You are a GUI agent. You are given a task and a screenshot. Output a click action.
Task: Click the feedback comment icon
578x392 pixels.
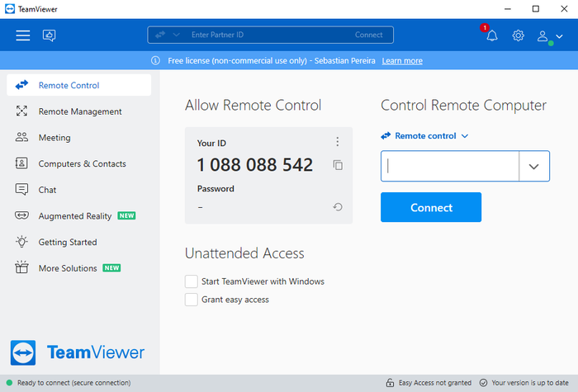(x=49, y=35)
